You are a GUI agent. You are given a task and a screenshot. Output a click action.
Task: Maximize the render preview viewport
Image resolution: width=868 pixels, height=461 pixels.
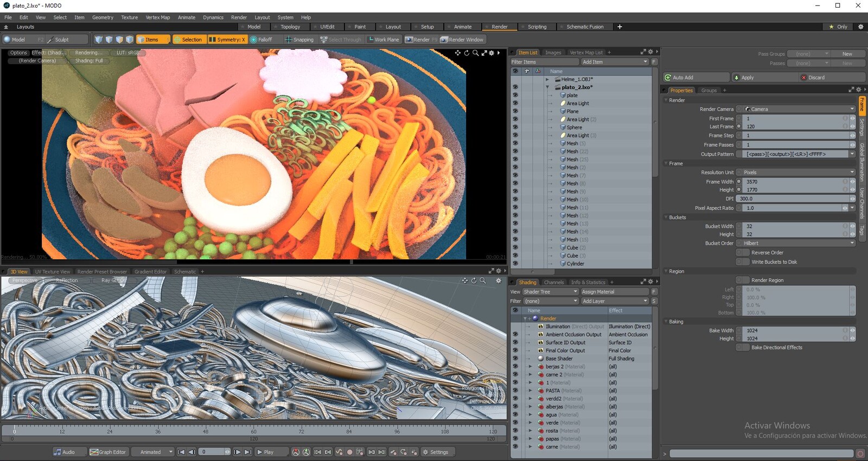(484, 53)
